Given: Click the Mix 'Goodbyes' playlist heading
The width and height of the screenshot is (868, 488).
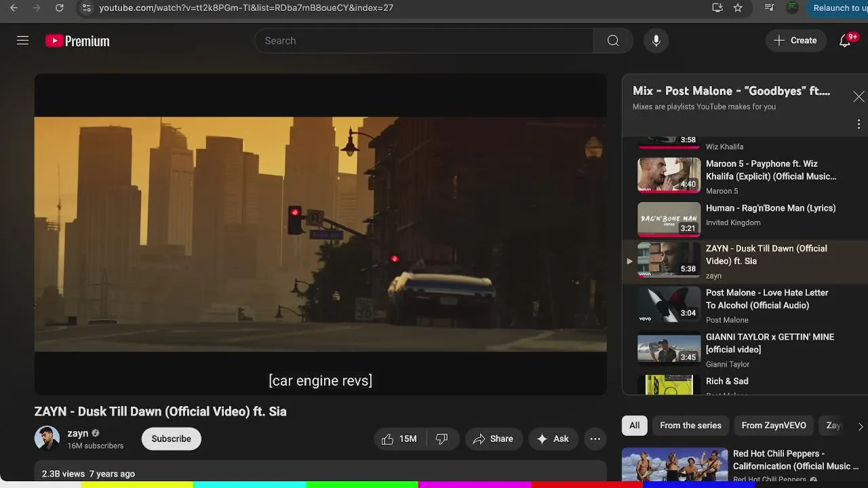Looking at the screenshot, I should pyautogui.click(x=731, y=91).
